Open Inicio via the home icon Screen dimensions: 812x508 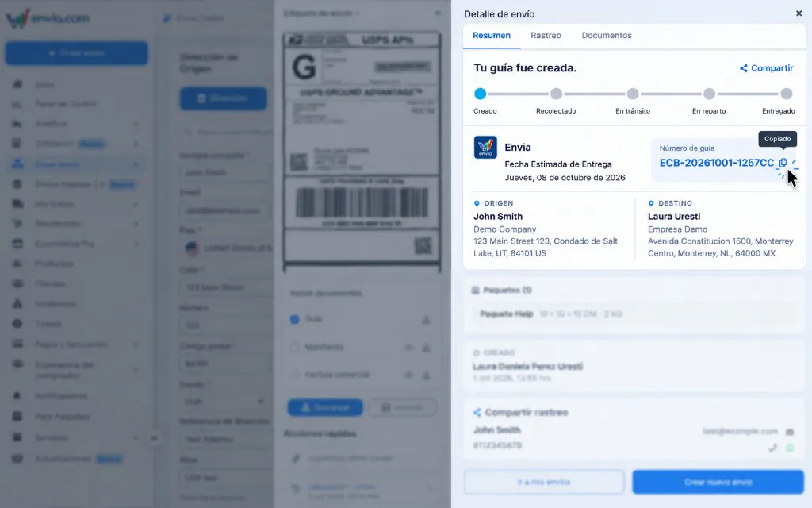pos(17,84)
